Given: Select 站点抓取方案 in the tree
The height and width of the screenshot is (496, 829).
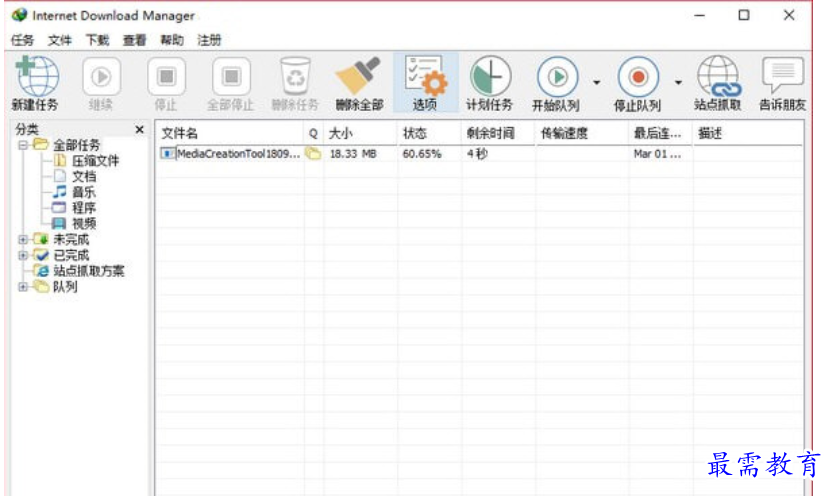Looking at the screenshot, I should (x=89, y=271).
